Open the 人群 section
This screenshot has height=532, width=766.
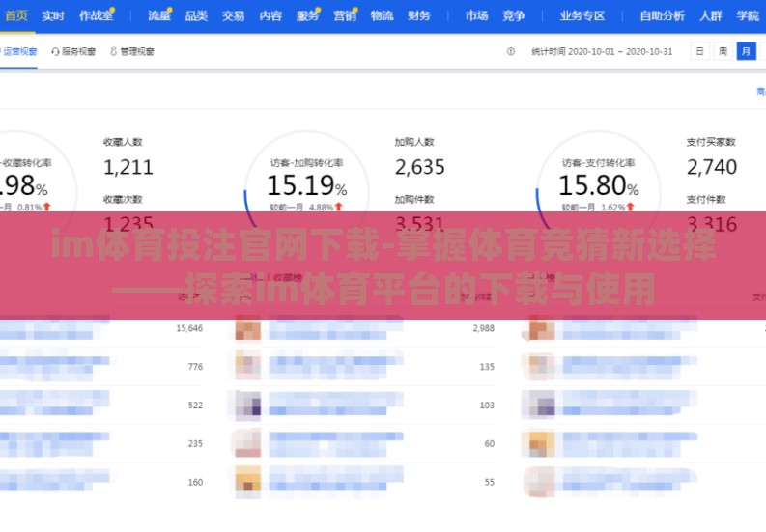pyautogui.click(x=711, y=15)
